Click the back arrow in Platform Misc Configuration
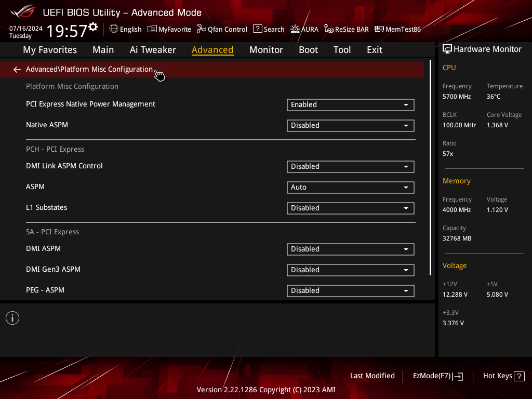The width and height of the screenshot is (532, 399). pyautogui.click(x=17, y=70)
